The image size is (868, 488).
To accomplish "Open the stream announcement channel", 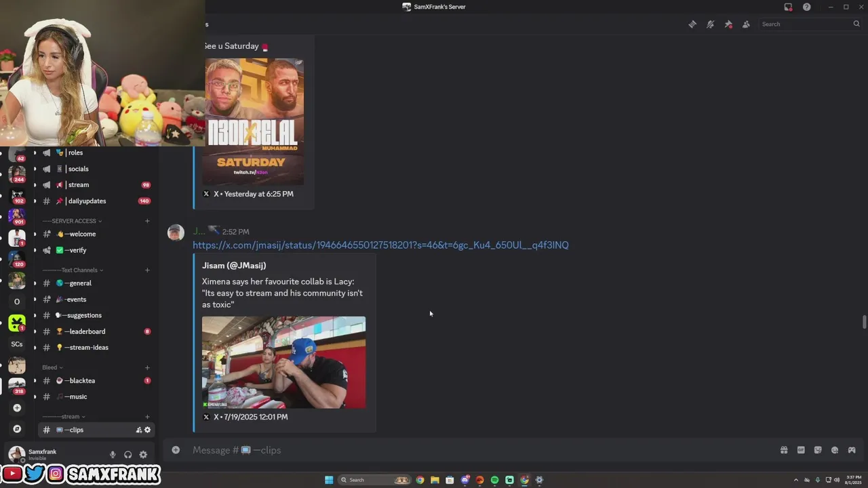I will pos(96,185).
